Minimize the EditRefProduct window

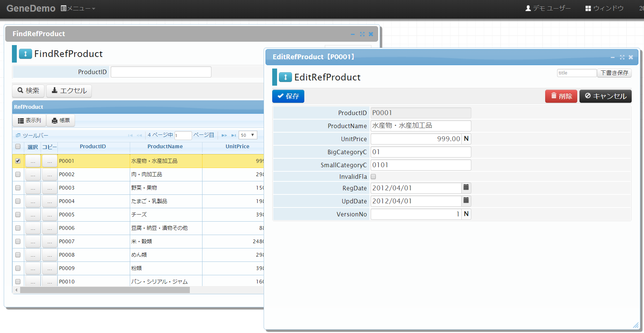[x=612, y=57]
